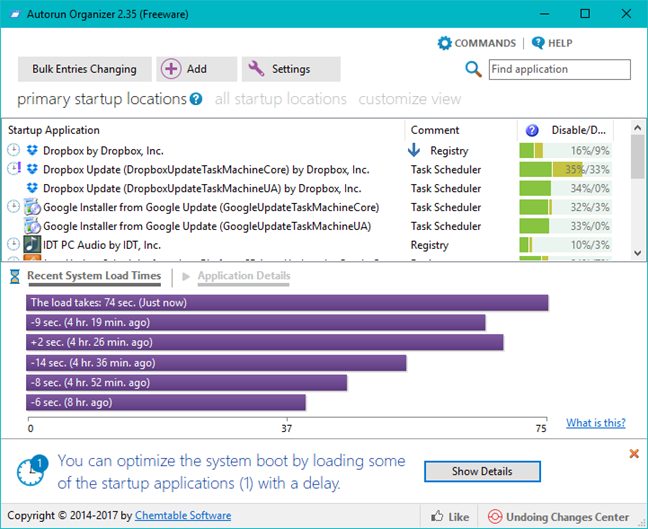Click the Undoing Changes Center lifebuoy icon

point(494,517)
